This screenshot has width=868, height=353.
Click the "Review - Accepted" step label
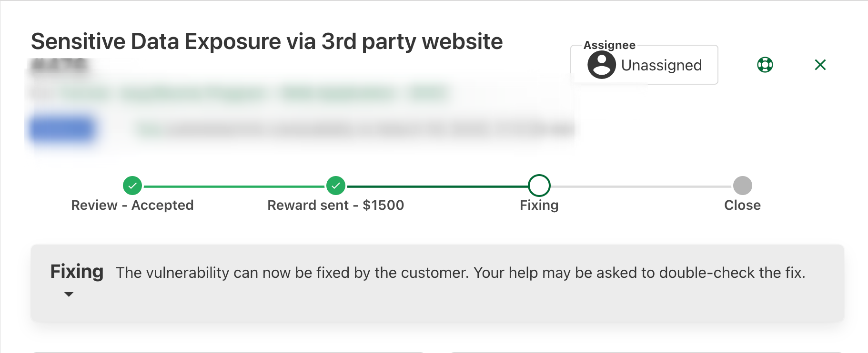coord(132,205)
